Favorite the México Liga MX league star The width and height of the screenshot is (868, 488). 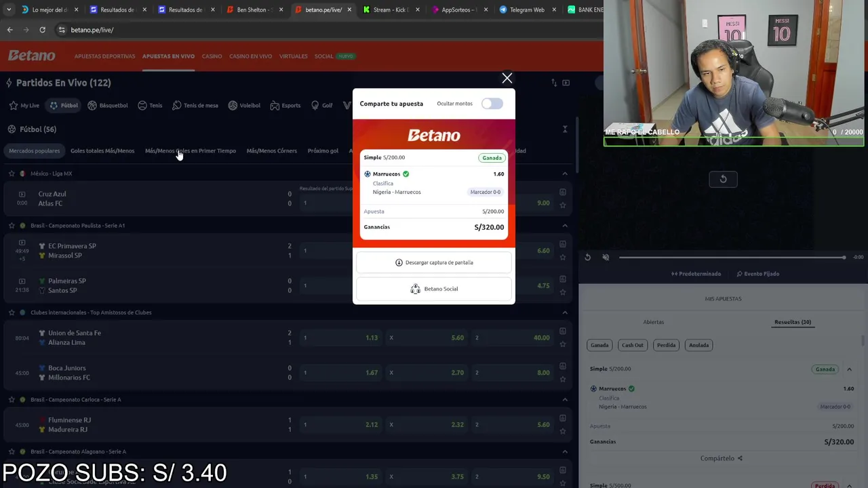[x=12, y=174]
